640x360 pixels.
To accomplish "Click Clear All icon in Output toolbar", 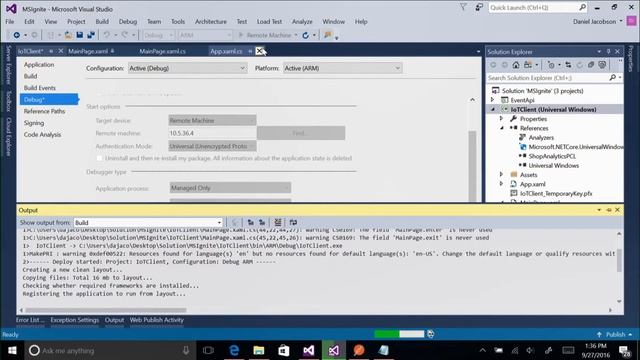I will 278,222.
